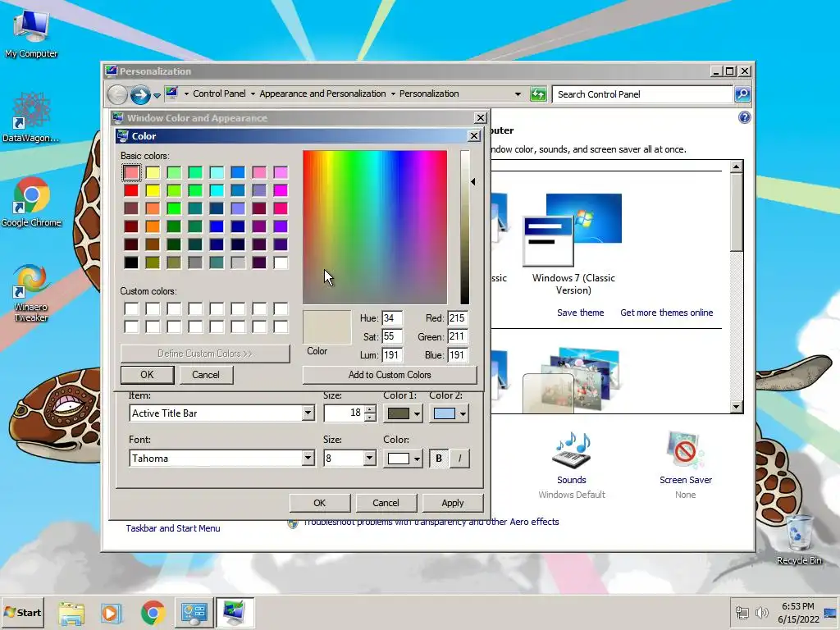Screen dimensions: 840x630
Task: Increase item size with up spinner
Action: (370, 409)
